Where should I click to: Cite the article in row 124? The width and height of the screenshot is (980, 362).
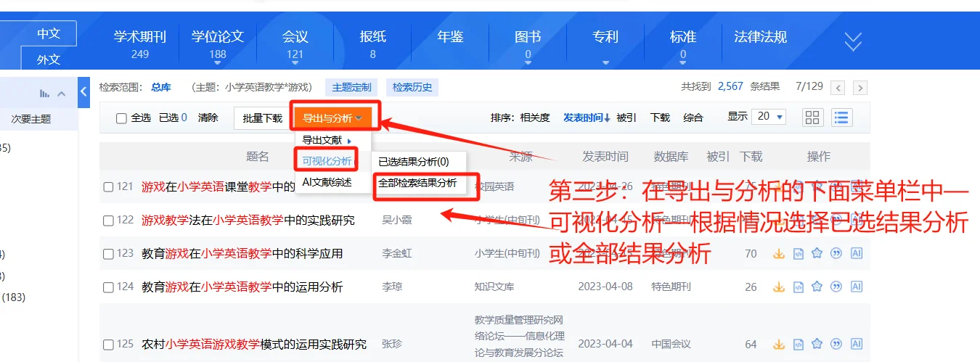tap(836, 287)
